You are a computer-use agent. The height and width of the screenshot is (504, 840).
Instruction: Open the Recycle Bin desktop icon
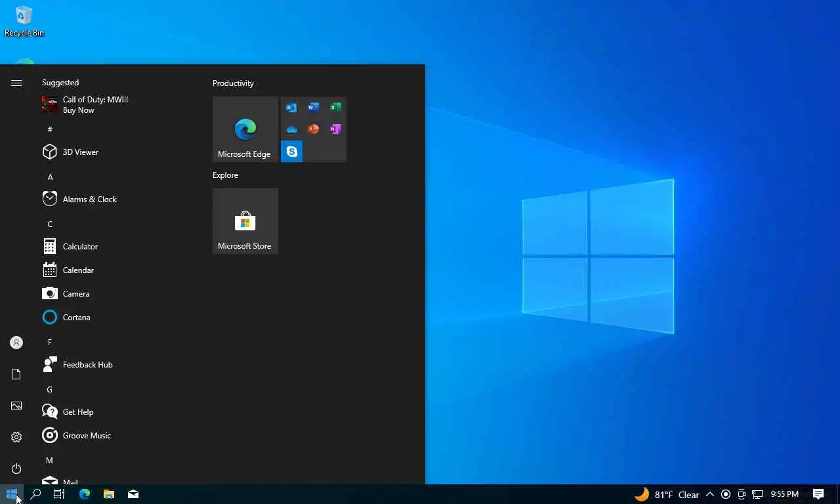24,21
